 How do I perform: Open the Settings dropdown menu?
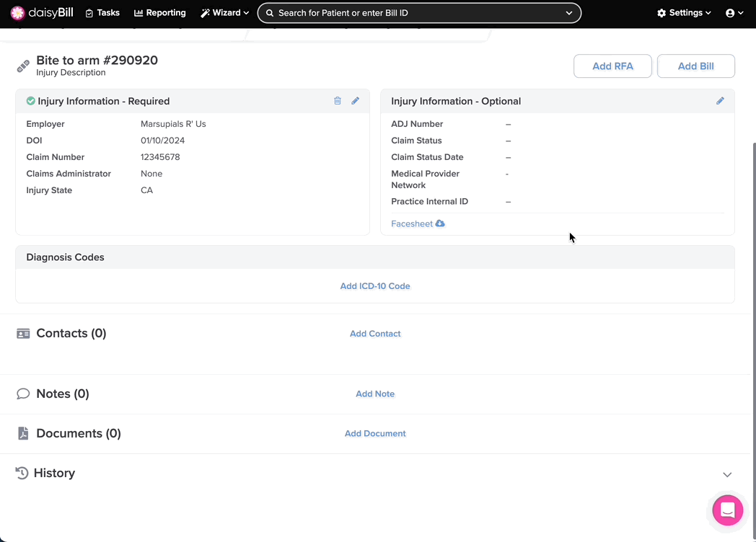pos(684,13)
